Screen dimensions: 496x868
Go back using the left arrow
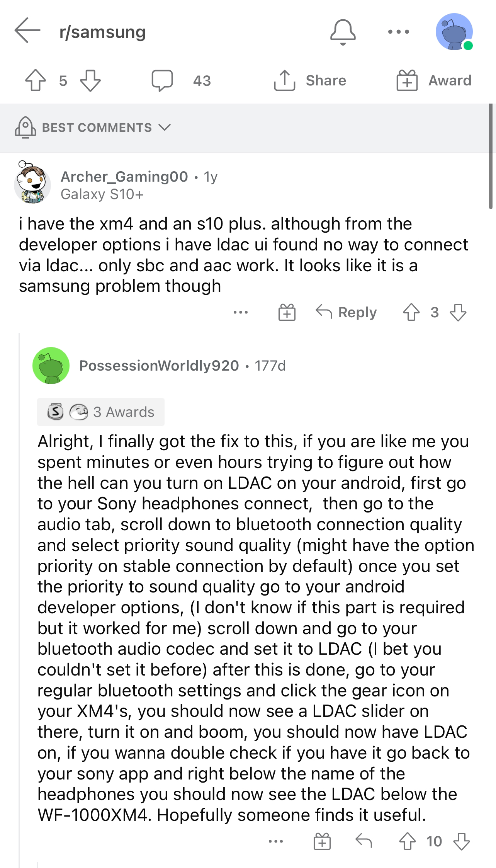point(27,31)
